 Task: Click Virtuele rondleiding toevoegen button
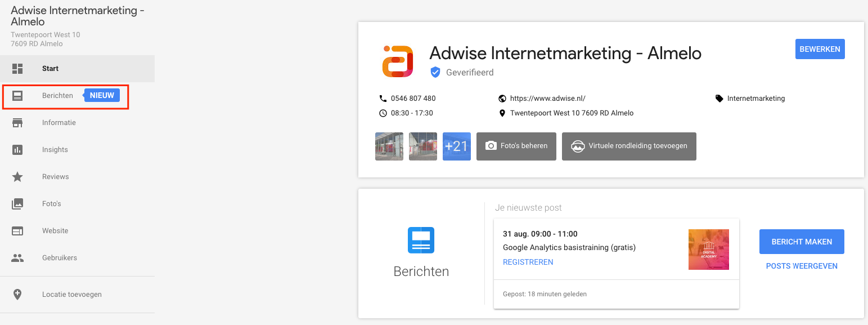pyautogui.click(x=628, y=146)
